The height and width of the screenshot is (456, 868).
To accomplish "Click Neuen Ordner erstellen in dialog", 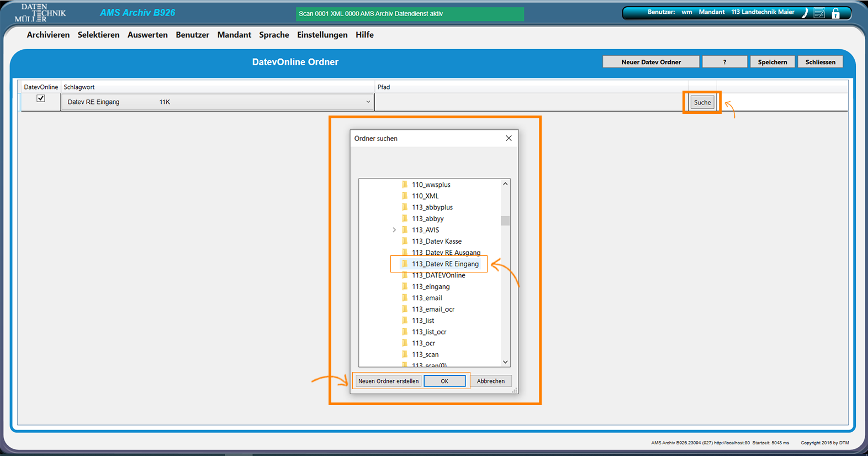I will [x=388, y=381].
